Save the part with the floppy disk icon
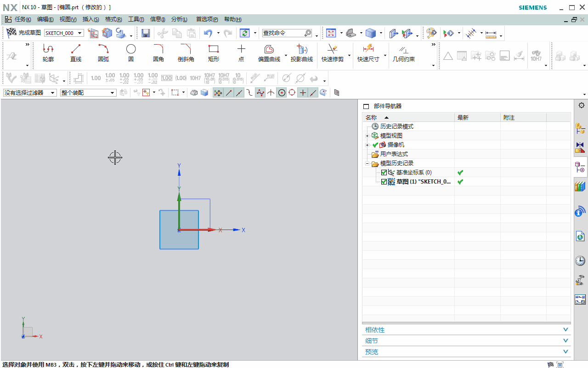Image resolution: width=588 pixels, height=368 pixels. [x=146, y=33]
